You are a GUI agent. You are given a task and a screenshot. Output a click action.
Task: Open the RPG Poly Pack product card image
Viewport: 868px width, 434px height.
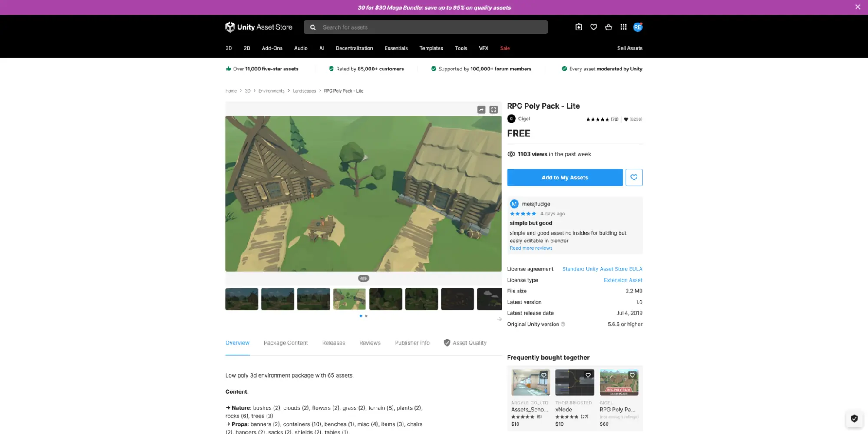[x=619, y=382]
